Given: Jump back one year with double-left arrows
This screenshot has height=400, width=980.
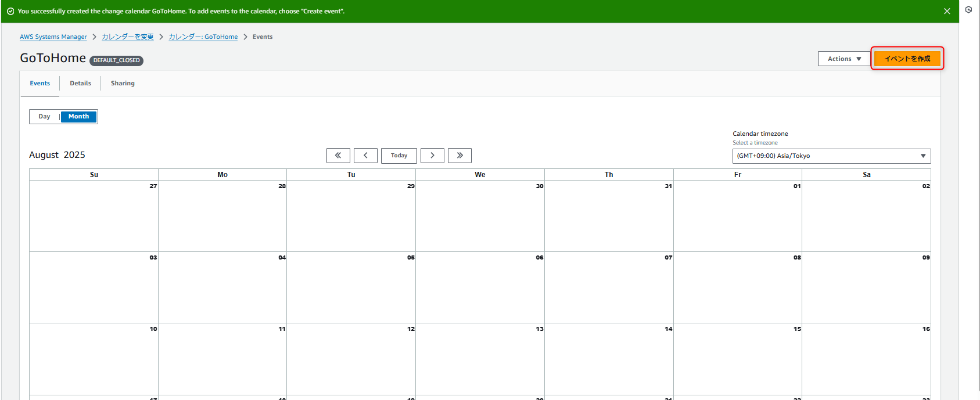Looking at the screenshot, I should pos(338,156).
